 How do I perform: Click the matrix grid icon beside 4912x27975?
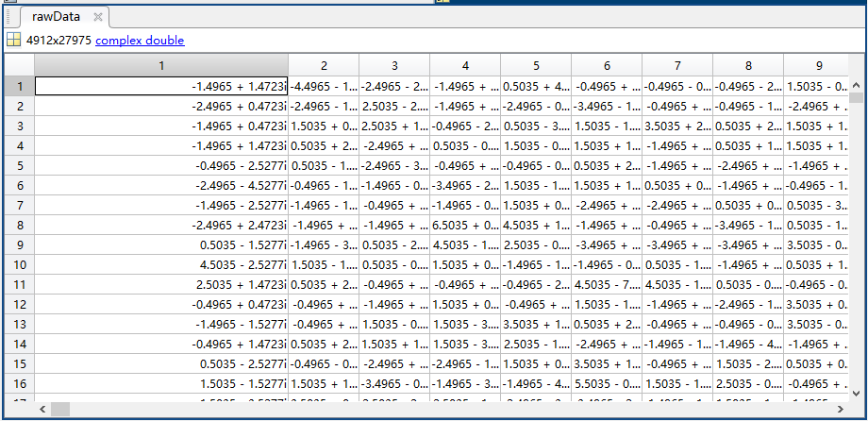tap(13, 40)
